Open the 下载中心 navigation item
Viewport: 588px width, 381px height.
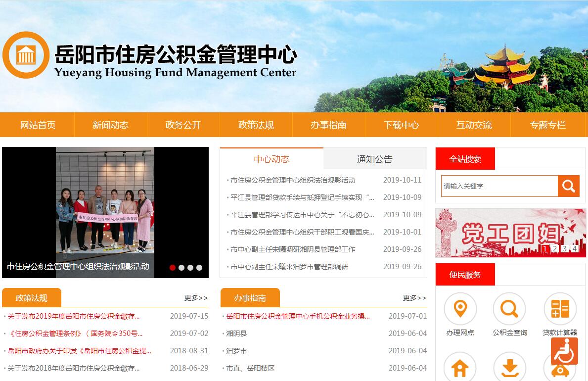[x=401, y=125]
